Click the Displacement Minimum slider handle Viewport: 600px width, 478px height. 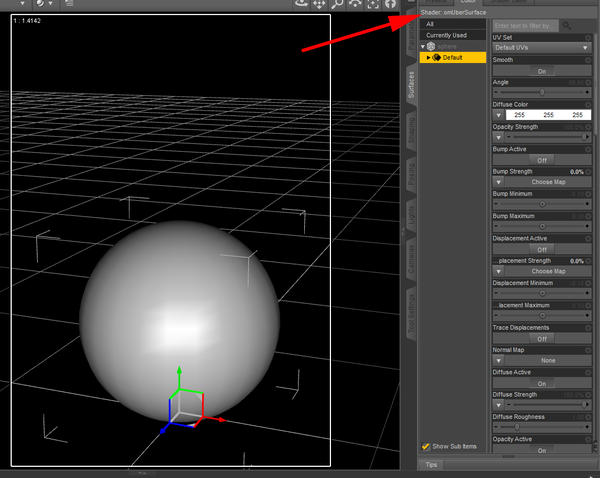tap(542, 293)
